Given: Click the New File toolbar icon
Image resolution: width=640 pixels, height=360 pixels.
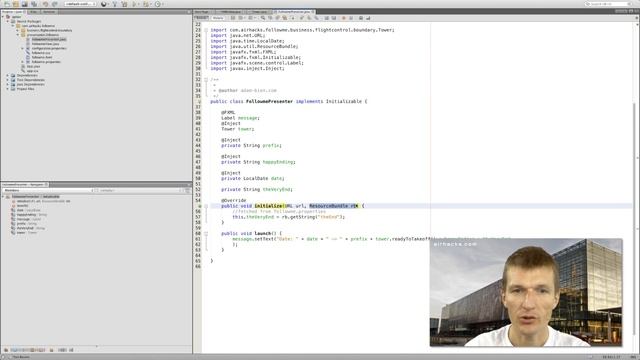Looking at the screenshot, I should [x=7, y=4].
